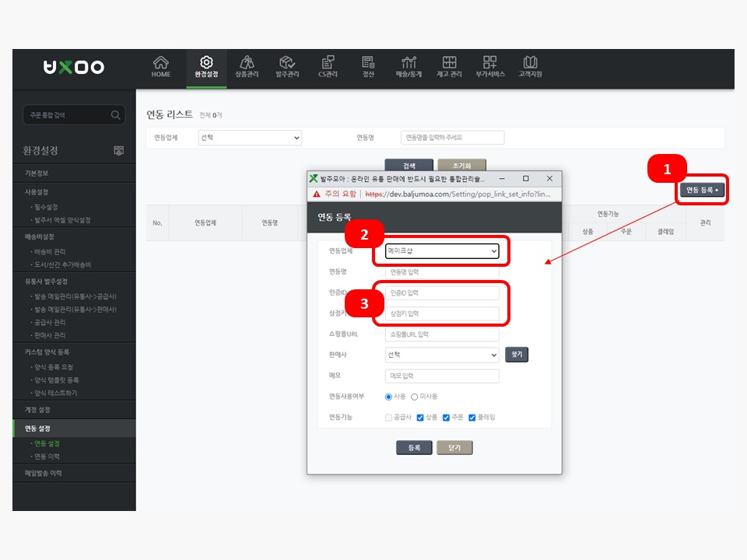
Task: Uncheck the 클레임 checkbox in 연동기능
Action: pos(472,418)
